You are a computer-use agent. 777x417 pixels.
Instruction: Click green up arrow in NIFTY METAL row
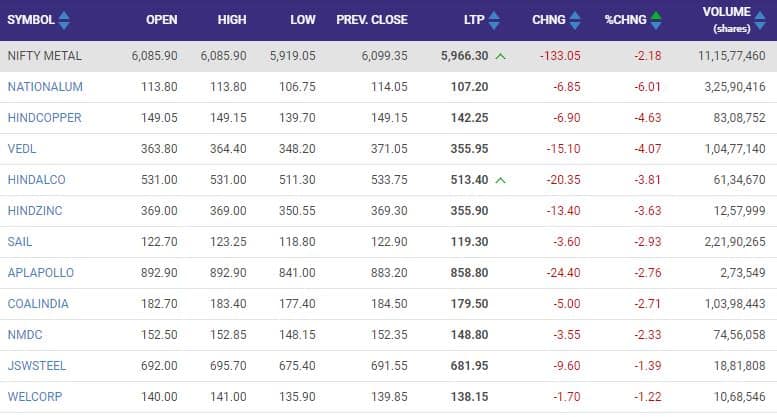coord(500,56)
